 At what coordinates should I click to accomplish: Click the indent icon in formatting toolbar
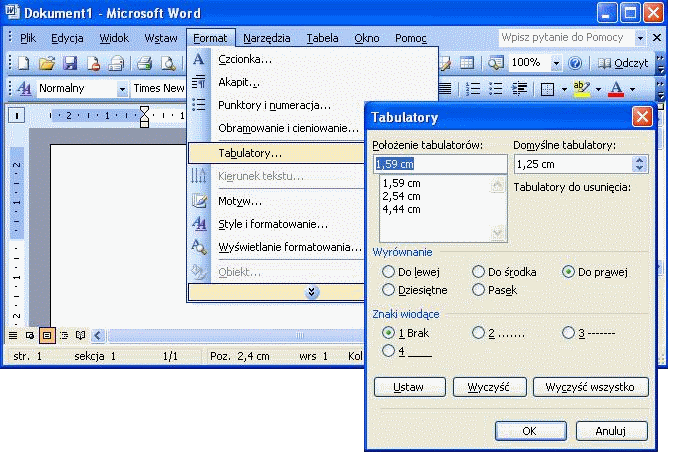click(519, 89)
